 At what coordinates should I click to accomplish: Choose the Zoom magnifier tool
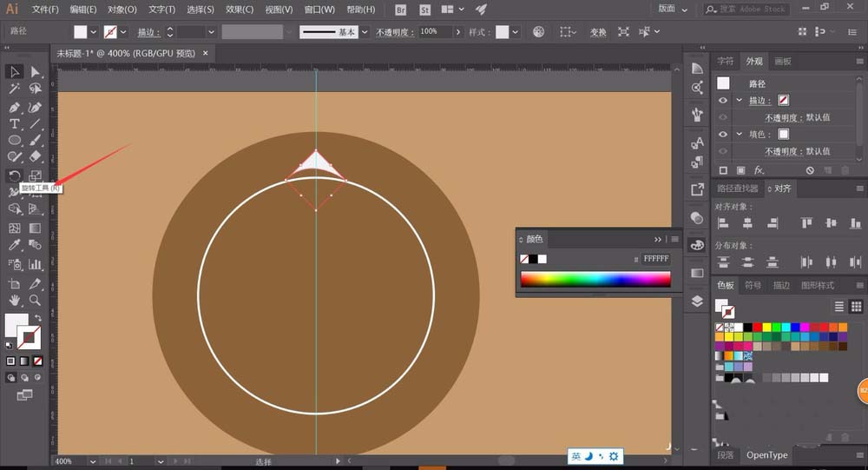click(x=35, y=301)
